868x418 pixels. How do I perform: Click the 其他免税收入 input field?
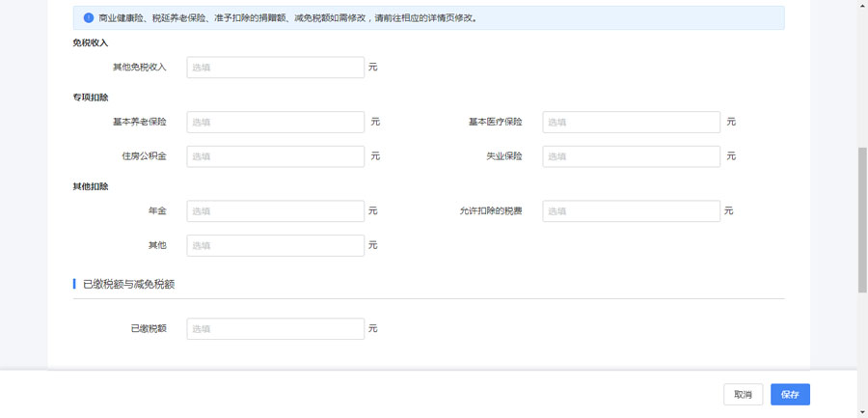(x=275, y=68)
